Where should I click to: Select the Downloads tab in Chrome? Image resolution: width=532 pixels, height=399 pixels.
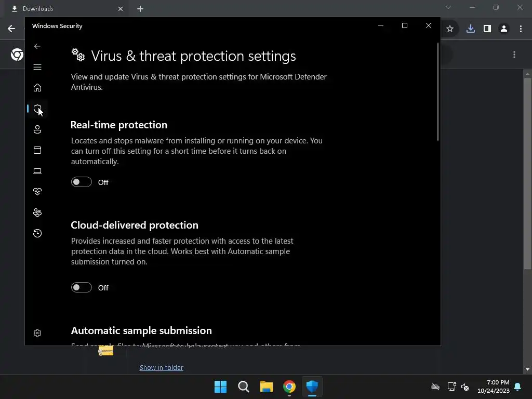pos(64,8)
